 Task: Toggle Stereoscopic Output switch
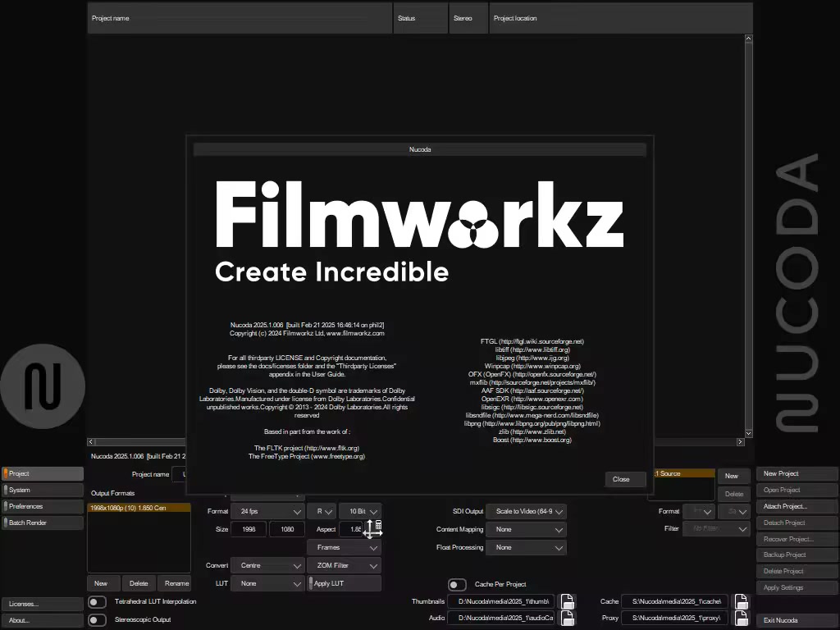pyautogui.click(x=97, y=620)
